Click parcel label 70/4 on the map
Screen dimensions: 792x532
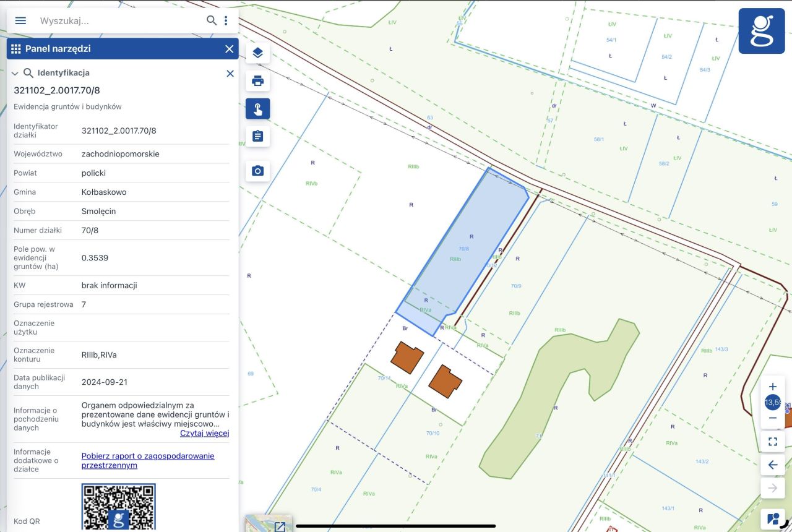[316, 489]
